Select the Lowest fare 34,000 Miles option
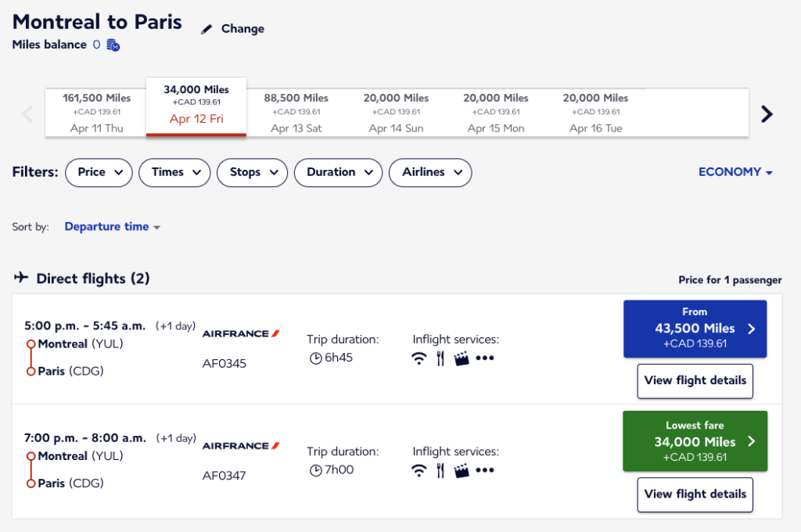 coord(695,441)
